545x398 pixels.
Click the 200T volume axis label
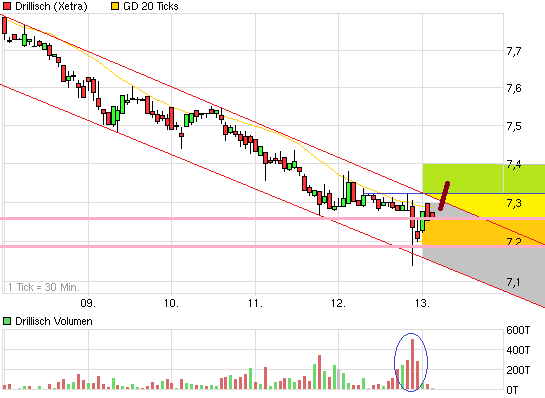518,370
